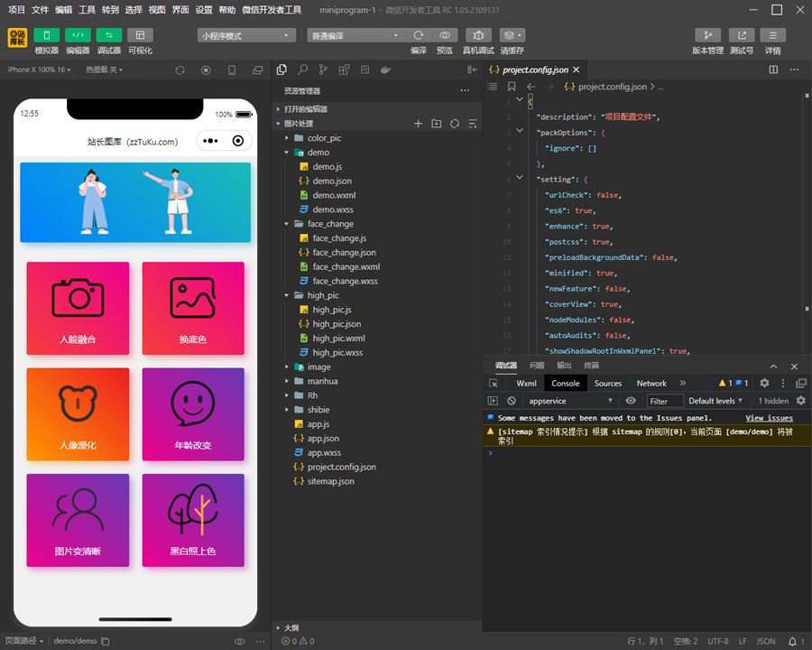Click the console Filter input field
812x650 pixels.
coord(664,401)
